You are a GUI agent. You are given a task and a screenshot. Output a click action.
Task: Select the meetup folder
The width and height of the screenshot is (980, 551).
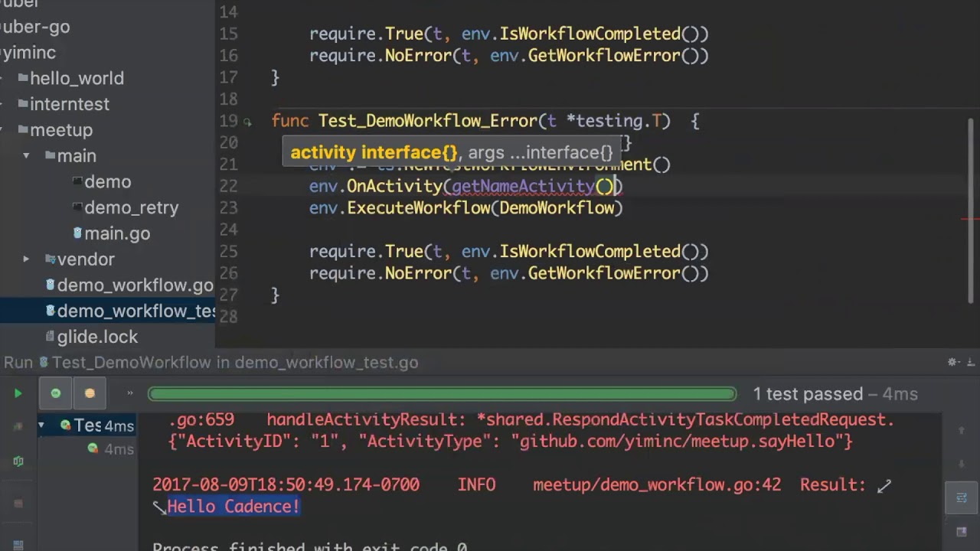point(61,130)
